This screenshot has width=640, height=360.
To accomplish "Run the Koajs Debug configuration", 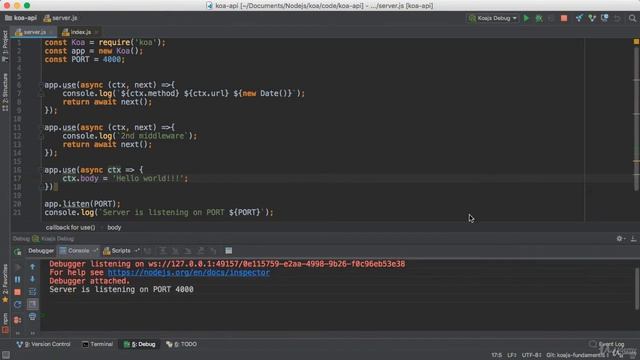I will (526, 18).
